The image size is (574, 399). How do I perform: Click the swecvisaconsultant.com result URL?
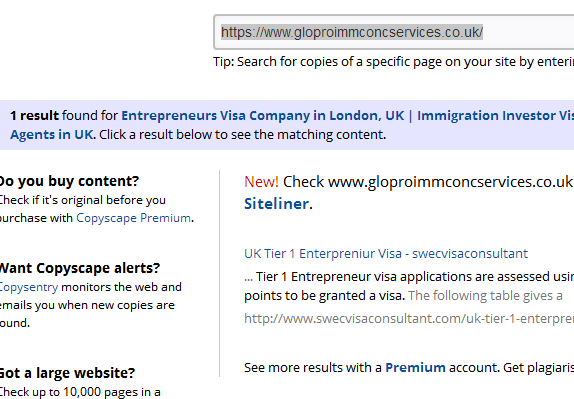click(409, 319)
